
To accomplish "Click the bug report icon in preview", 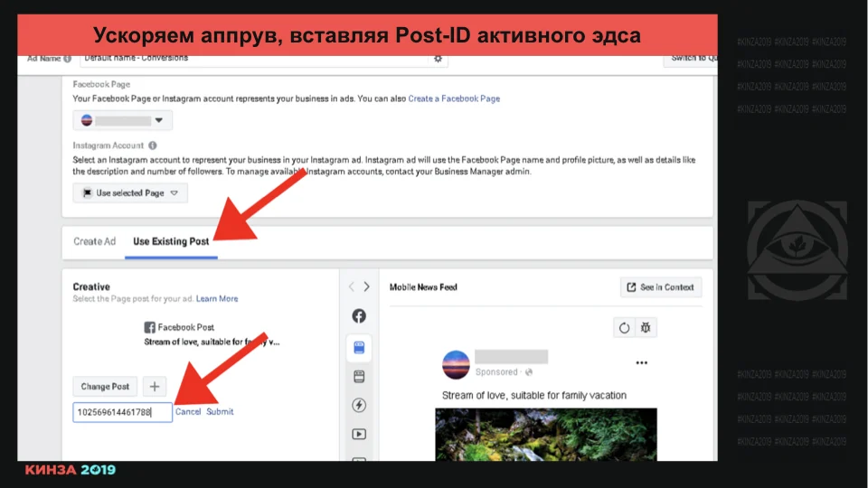I will (646, 327).
